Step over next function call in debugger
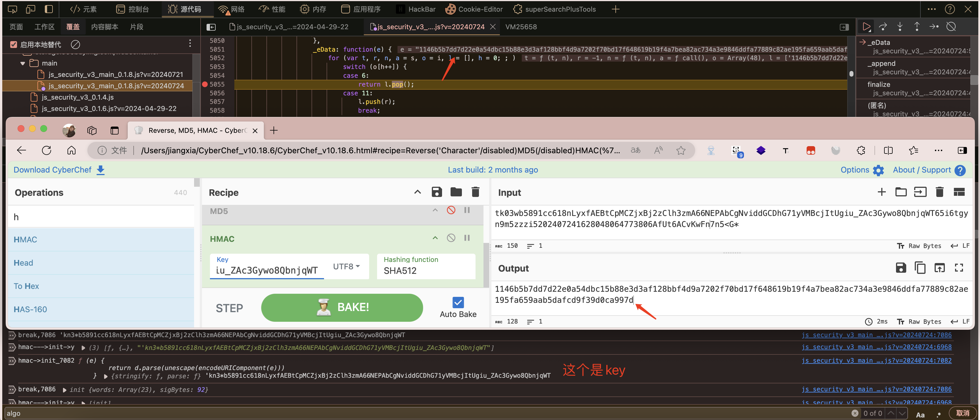The image size is (980, 420). (883, 27)
